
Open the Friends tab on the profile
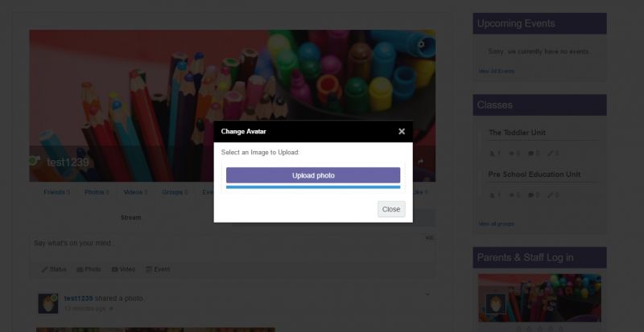pos(56,192)
